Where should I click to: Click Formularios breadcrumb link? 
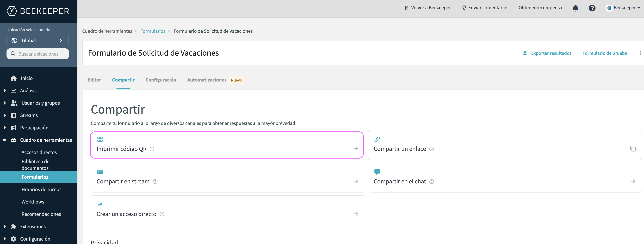tap(153, 31)
